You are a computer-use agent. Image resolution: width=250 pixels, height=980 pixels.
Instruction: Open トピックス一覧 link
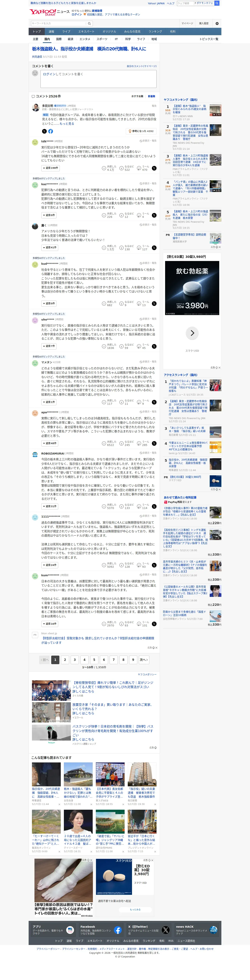pos(209,39)
